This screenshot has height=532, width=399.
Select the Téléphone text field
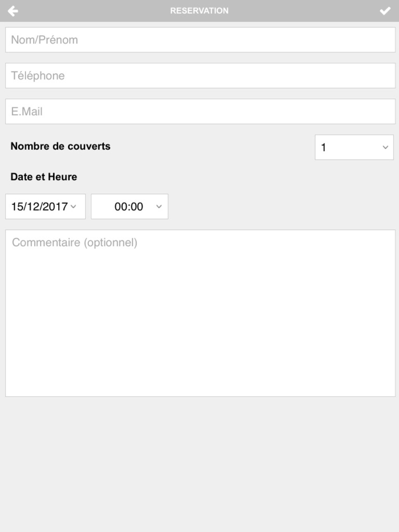pyautogui.click(x=200, y=76)
